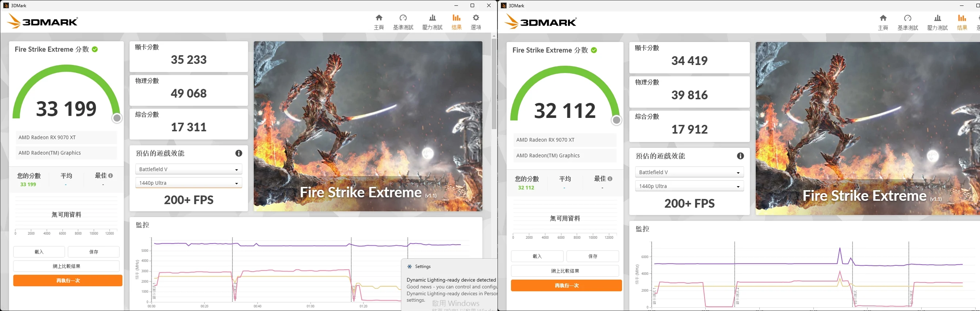Click green validation checkmark next to left score title
This screenshot has height=311, width=980.
pyautogui.click(x=95, y=49)
